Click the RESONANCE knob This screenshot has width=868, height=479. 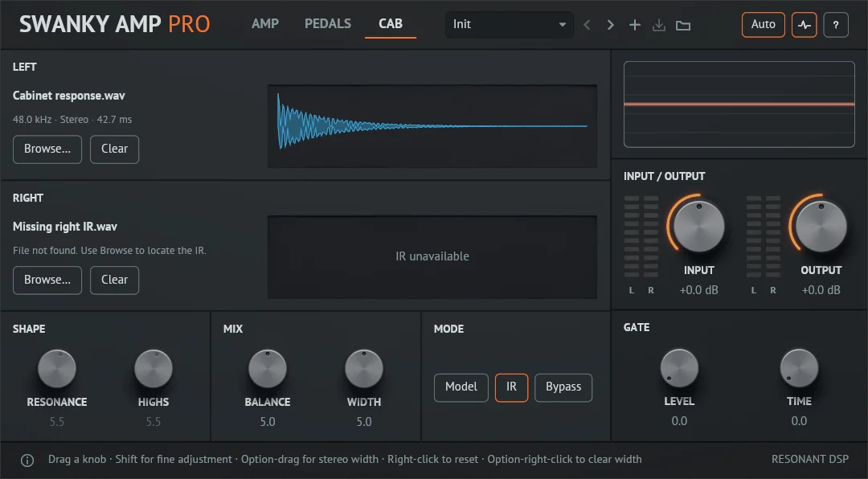pyautogui.click(x=56, y=369)
